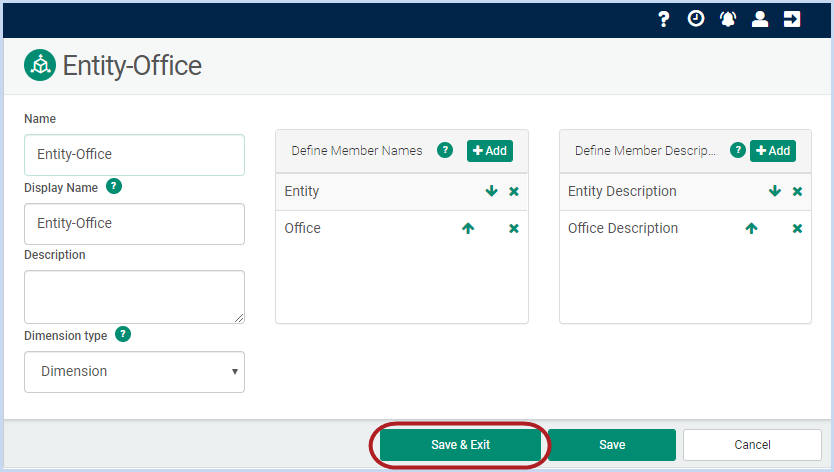834x472 pixels.
Task: Open the Dimension type dropdown
Action: pyautogui.click(x=134, y=371)
